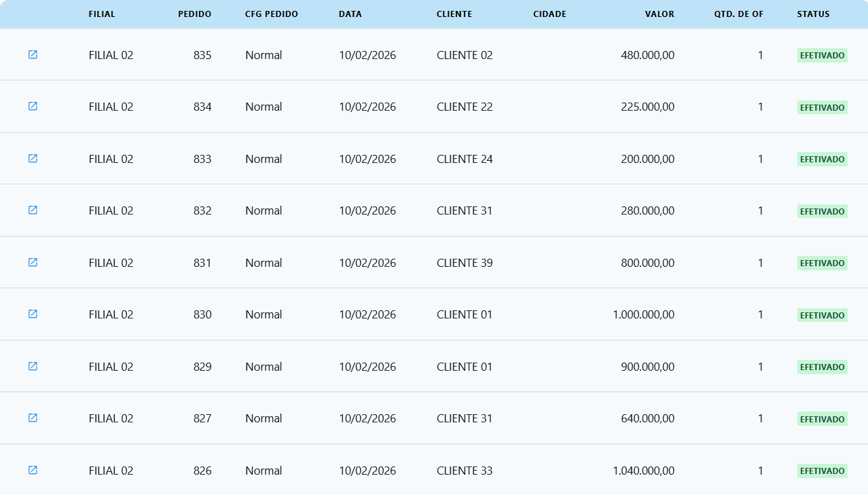Open order 830 row icon
868x495 pixels.
click(x=33, y=314)
